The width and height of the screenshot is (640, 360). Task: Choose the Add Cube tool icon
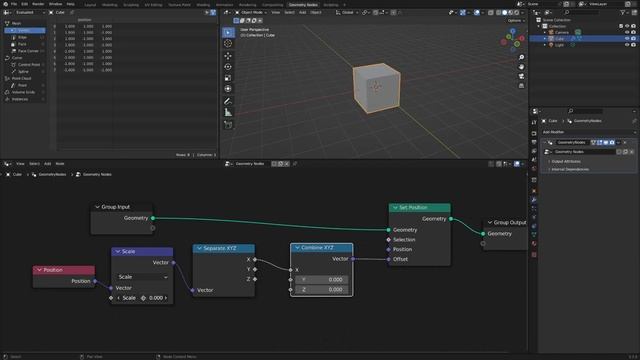[228, 124]
